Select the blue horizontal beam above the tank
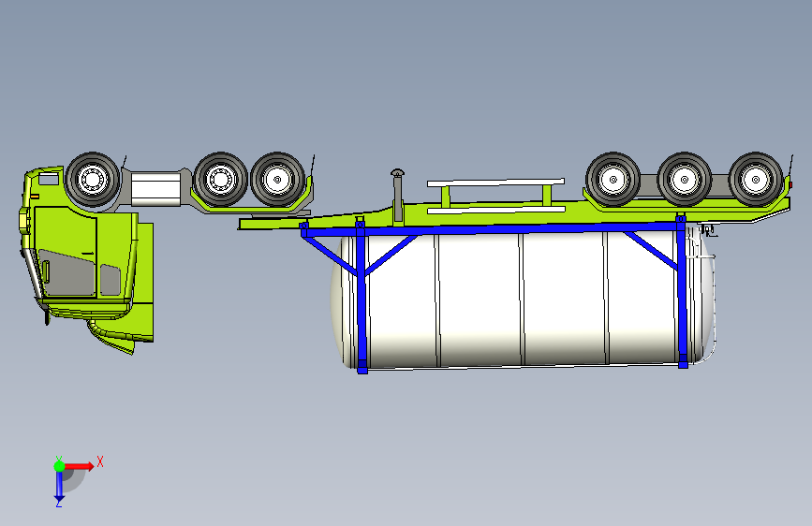 492,229
